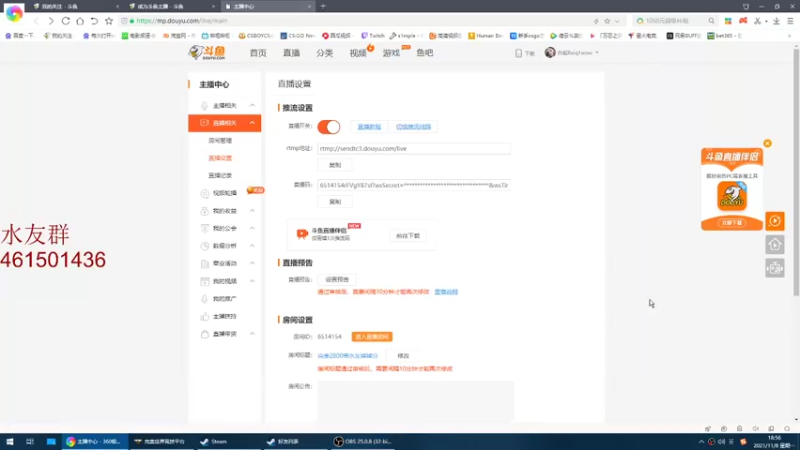Click the home floating side button

[x=775, y=245]
